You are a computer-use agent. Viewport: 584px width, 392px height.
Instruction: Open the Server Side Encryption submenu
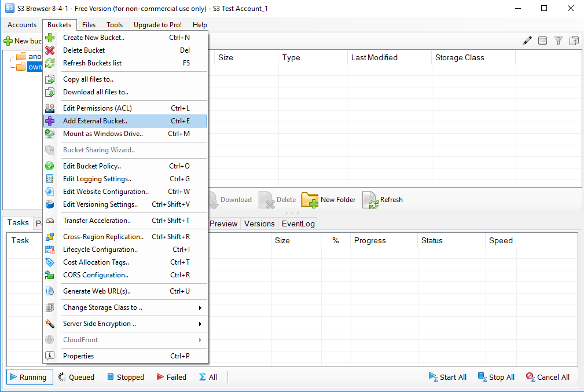coord(98,324)
